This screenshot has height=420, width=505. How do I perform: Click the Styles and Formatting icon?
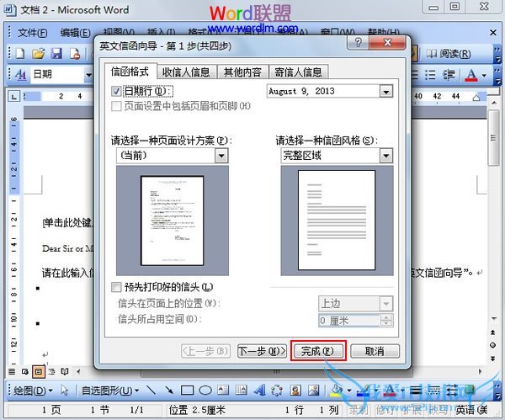coord(20,75)
